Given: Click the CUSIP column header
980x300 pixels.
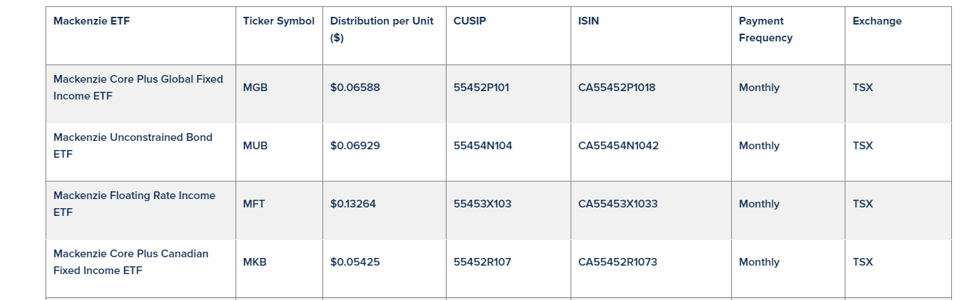Looking at the screenshot, I should tap(470, 21).
